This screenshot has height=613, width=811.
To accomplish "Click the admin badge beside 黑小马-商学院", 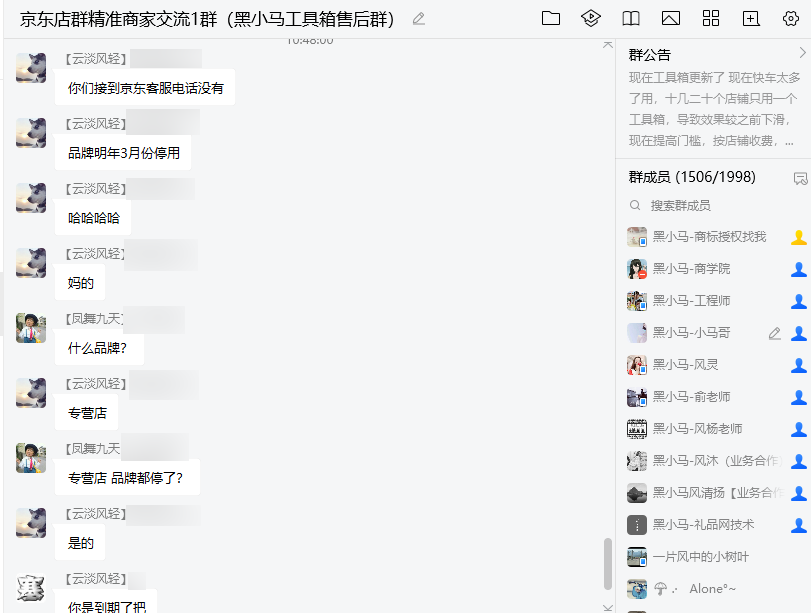I will (x=799, y=270).
